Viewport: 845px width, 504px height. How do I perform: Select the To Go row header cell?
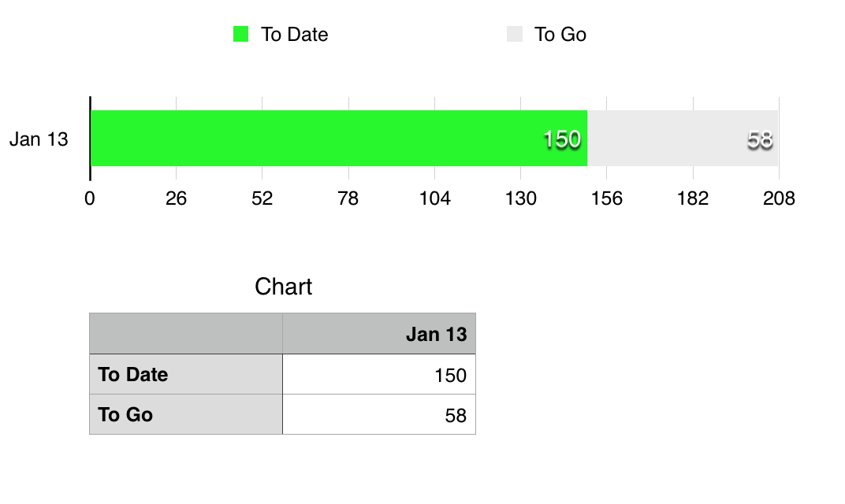click(x=186, y=414)
